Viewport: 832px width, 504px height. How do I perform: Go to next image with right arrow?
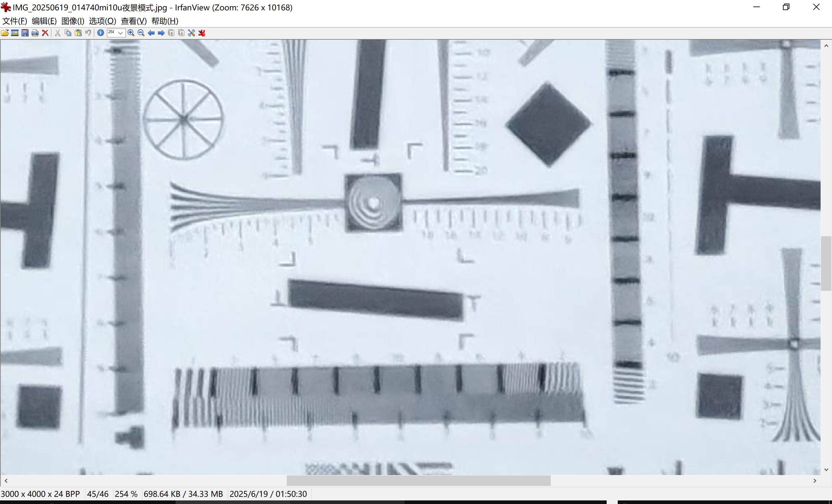(x=161, y=33)
